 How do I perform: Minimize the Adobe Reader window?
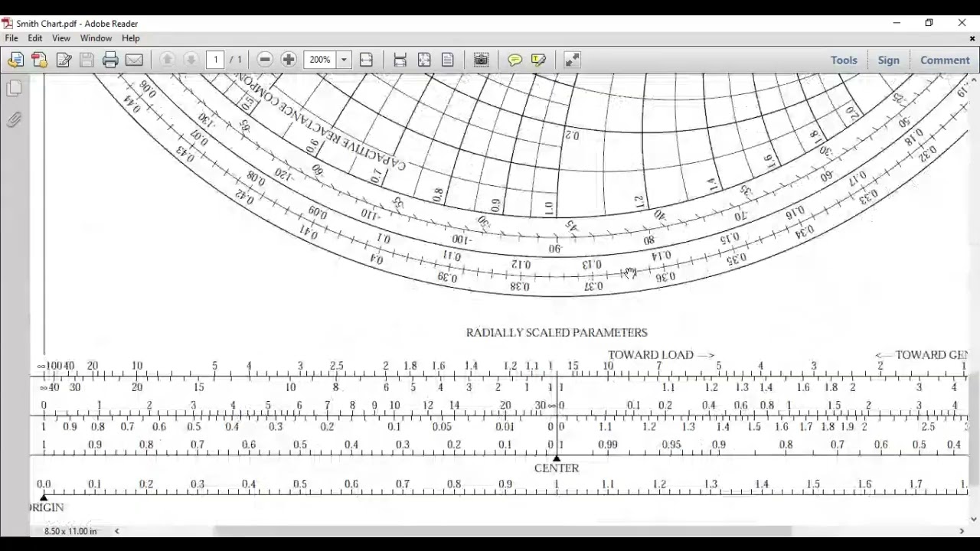coord(897,23)
